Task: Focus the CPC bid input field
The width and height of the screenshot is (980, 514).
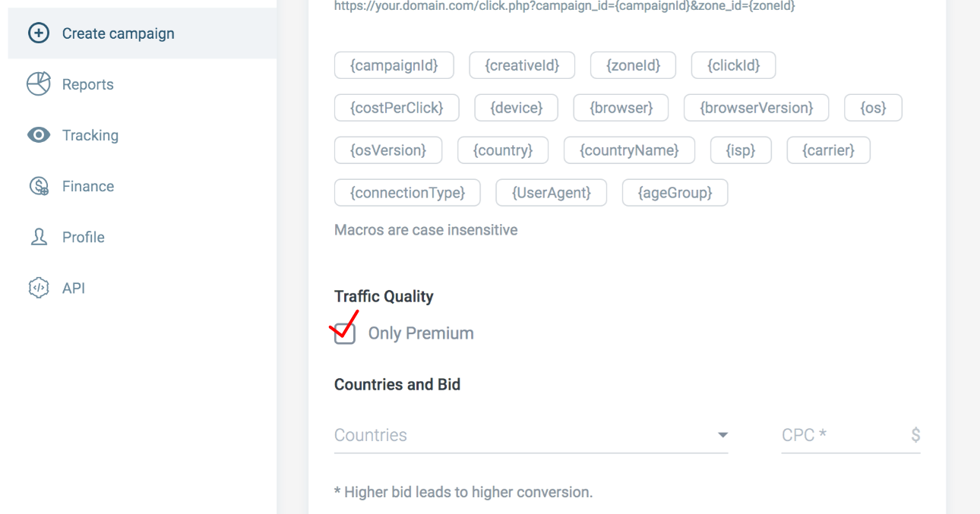Action: coord(842,435)
